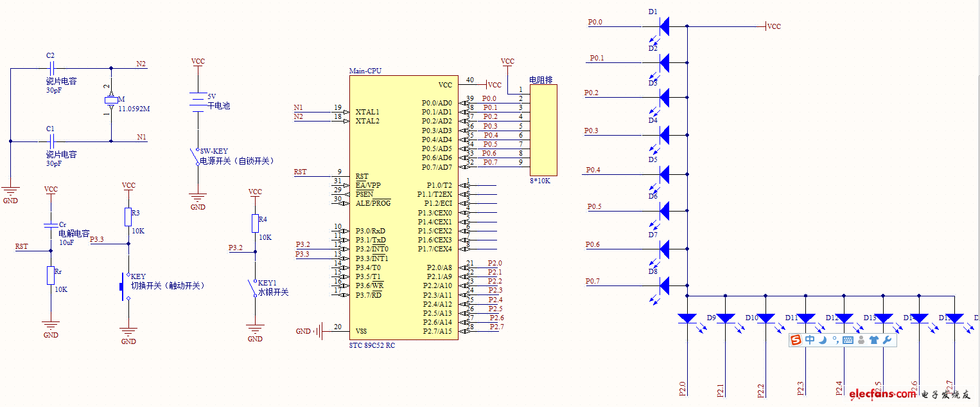Viewport: 980px width, 407px height.
Task: Click the ALE/PROG pin name
Action: (373, 203)
